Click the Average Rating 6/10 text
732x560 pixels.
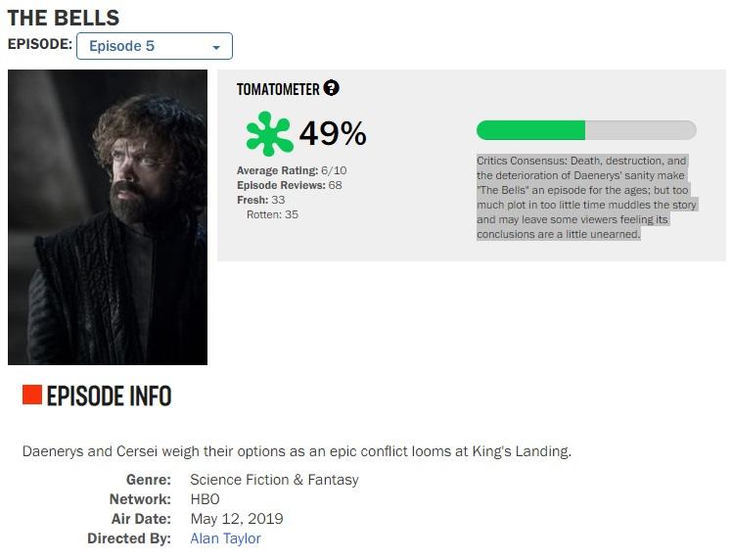tap(292, 170)
